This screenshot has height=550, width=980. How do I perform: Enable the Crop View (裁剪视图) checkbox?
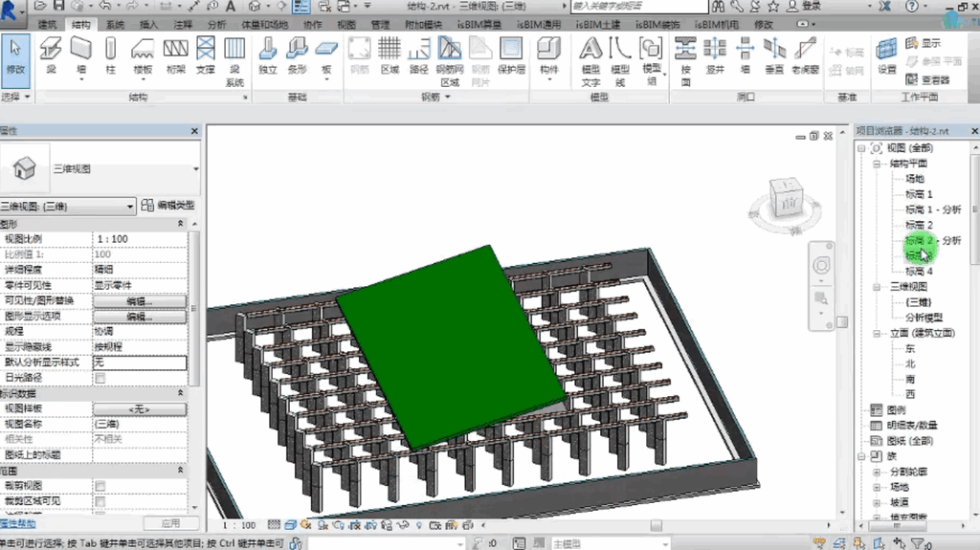pyautogui.click(x=100, y=486)
